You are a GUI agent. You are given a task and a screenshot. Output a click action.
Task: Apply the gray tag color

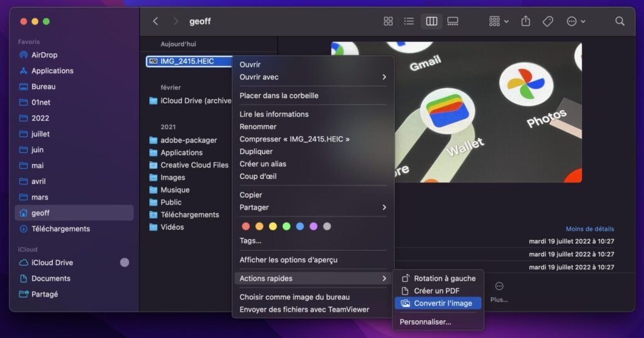(327, 226)
